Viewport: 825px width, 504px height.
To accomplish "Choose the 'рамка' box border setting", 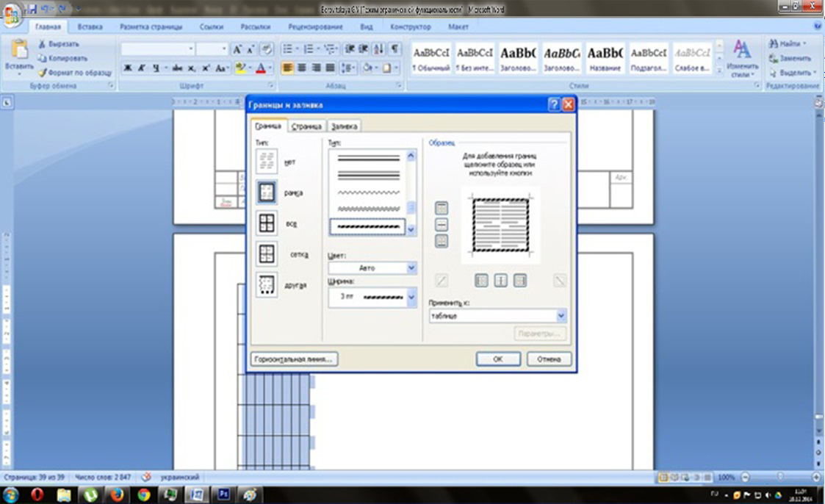I will [x=266, y=192].
